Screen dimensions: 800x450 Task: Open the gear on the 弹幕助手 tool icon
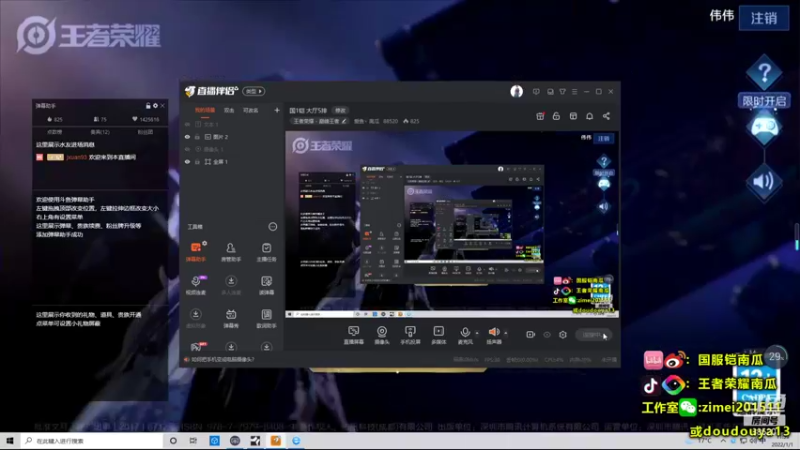(205, 243)
